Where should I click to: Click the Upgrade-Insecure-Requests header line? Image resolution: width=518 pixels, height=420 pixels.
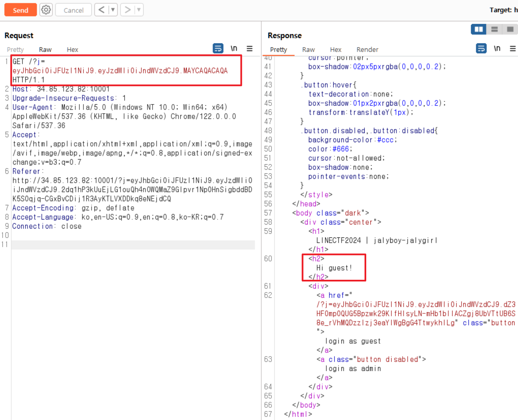point(69,98)
